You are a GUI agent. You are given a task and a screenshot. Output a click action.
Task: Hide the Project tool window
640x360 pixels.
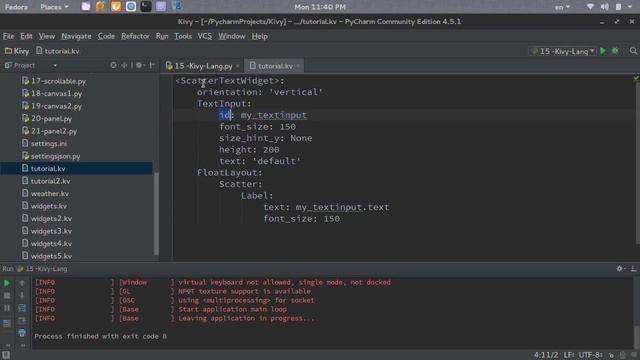(152, 65)
